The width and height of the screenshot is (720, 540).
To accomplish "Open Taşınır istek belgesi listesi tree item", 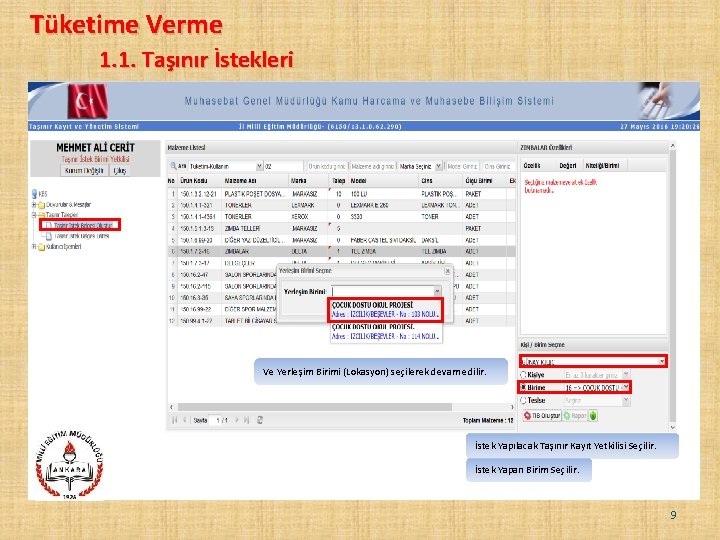I will pyautogui.click(x=81, y=236).
